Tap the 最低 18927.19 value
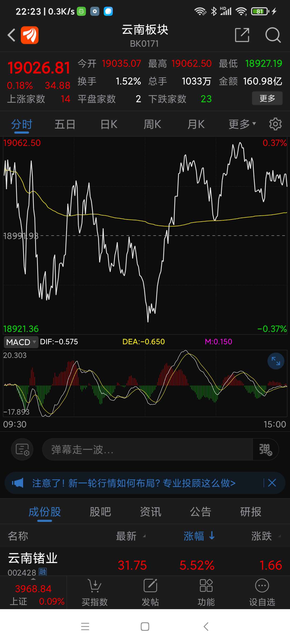The height and width of the screenshot is (644, 290). point(251,64)
